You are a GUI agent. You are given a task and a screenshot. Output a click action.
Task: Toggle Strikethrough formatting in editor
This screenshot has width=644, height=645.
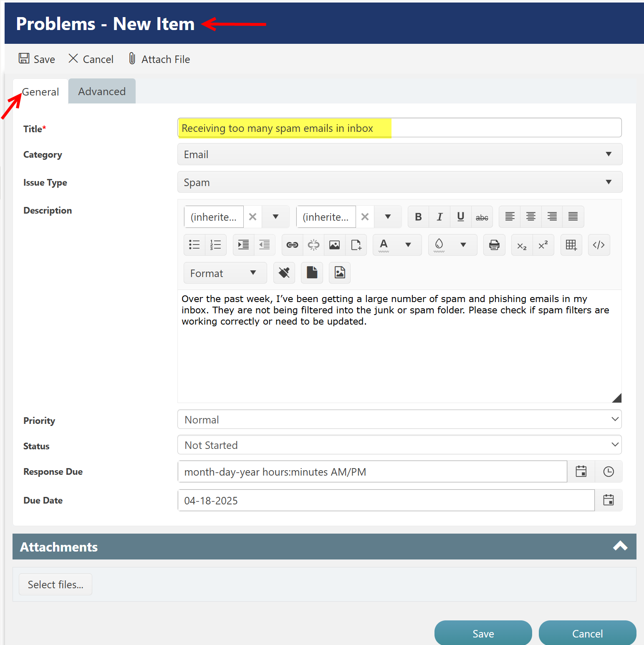click(482, 217)
